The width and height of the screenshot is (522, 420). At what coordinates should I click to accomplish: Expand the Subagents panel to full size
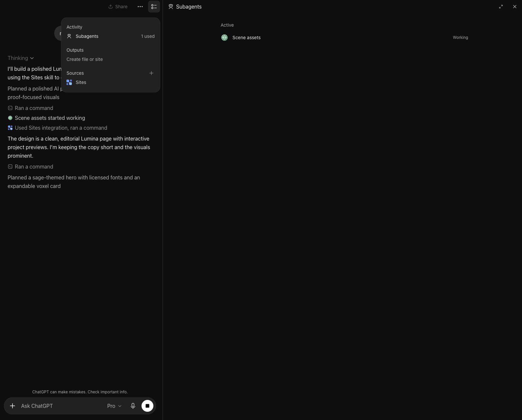[501, 7]
